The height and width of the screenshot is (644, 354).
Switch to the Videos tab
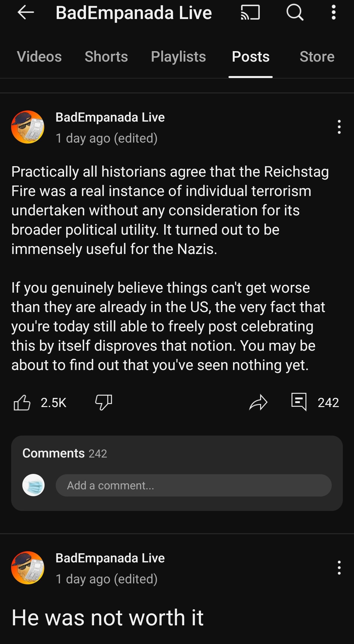[39, 57]
